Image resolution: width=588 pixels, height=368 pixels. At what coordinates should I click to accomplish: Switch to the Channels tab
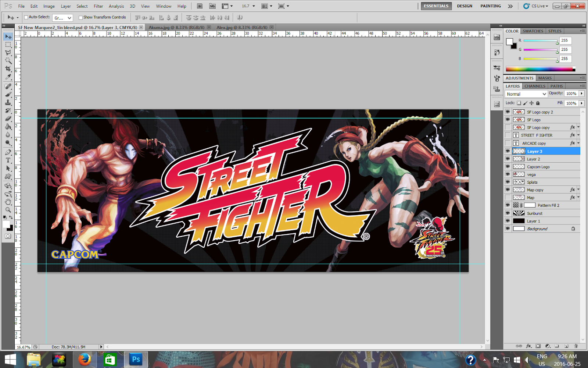535,86
